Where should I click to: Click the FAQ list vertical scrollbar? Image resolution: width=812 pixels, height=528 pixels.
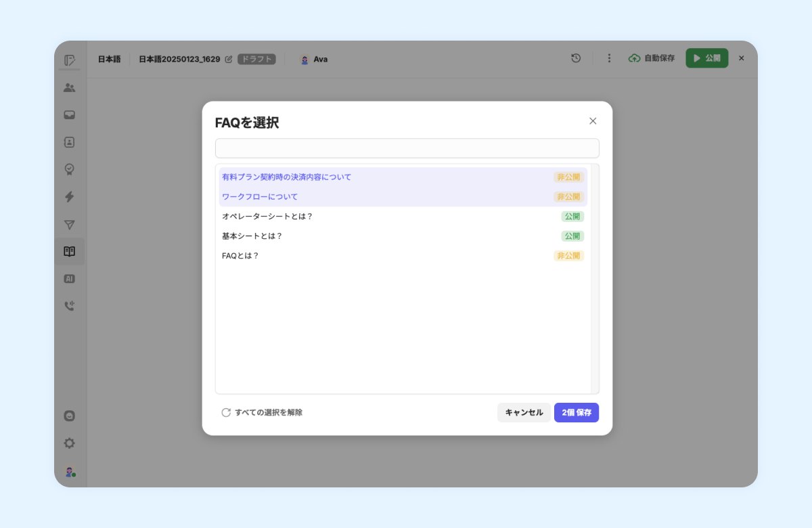[x=595, y=278]
